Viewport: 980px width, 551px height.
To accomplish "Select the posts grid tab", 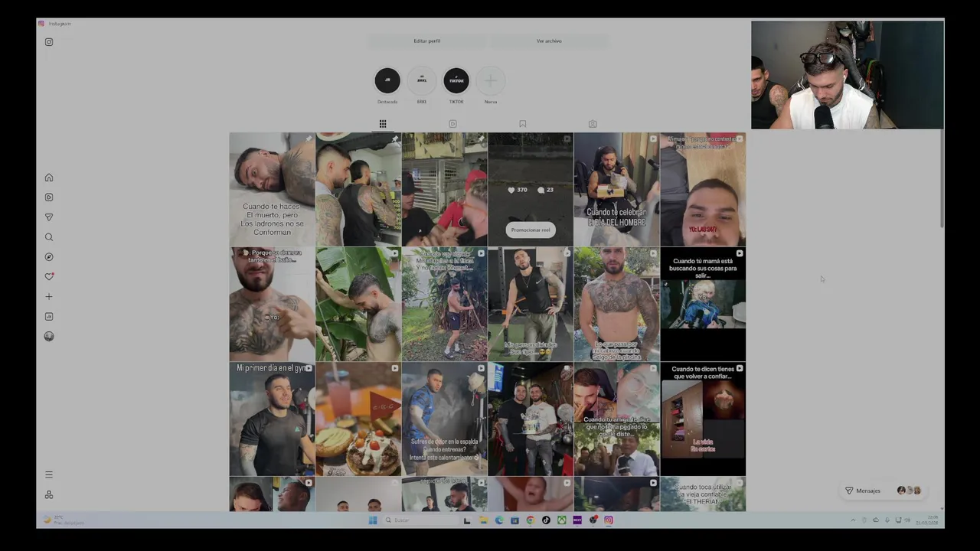I will coord(383,124).
